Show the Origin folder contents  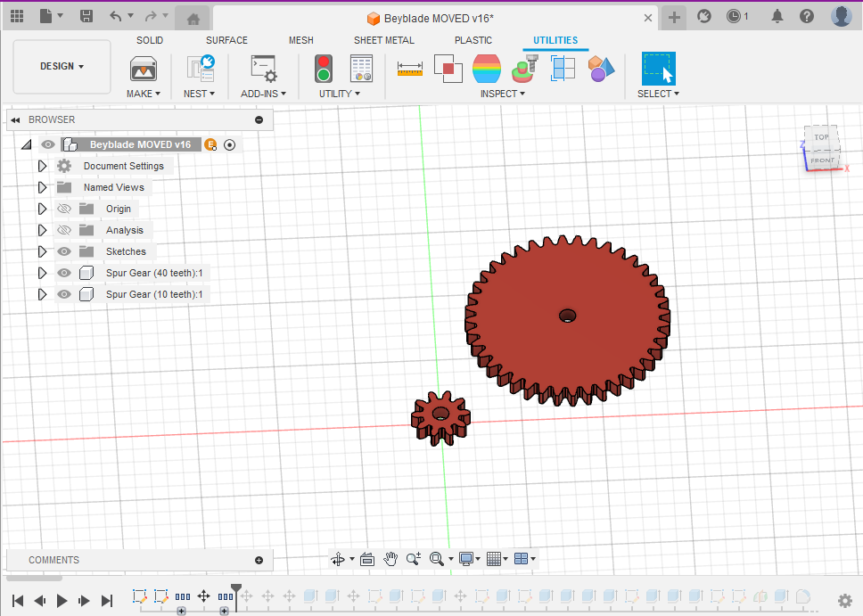[x=42, y=208]
